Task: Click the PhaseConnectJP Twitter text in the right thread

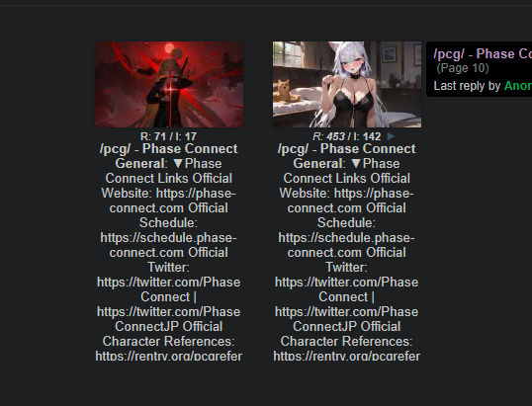Action: [x=346, y=319]
